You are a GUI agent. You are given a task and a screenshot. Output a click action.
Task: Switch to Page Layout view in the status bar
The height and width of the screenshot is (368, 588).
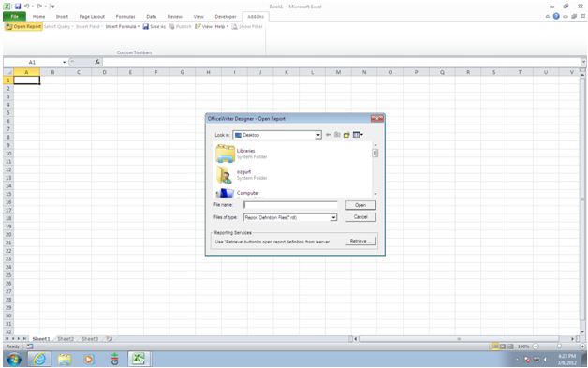tap(503, 346)
